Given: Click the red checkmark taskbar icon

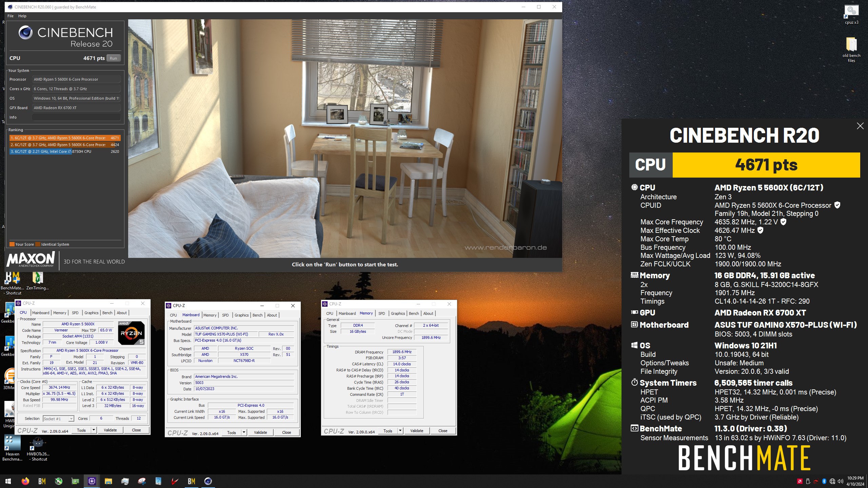Looking at the screenshot, I should click(175, 481).
